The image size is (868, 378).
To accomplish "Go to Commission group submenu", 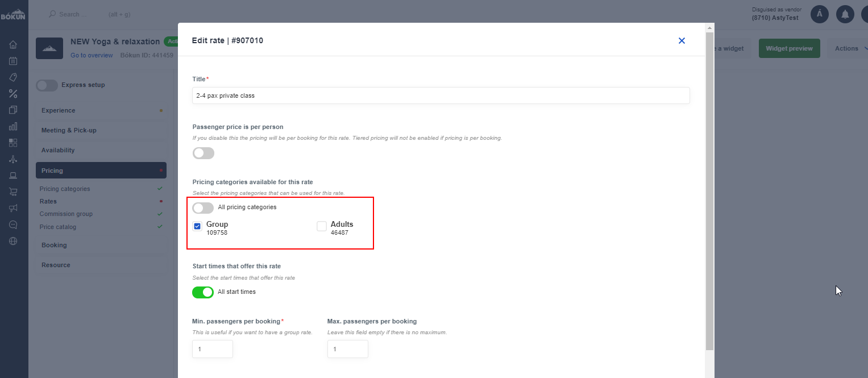I will point(66,214).
